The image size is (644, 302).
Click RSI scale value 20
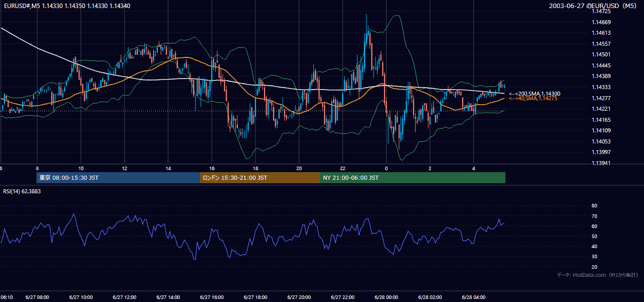tap(594, 267)
